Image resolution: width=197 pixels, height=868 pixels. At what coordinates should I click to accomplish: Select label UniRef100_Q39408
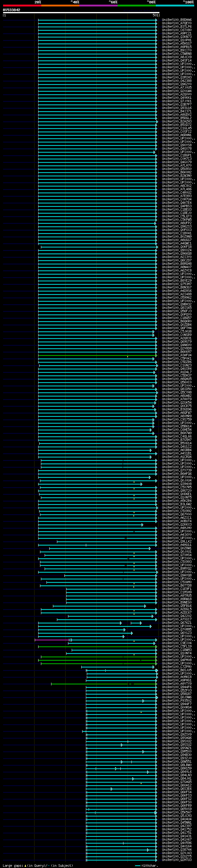click(x=177, y=484)
